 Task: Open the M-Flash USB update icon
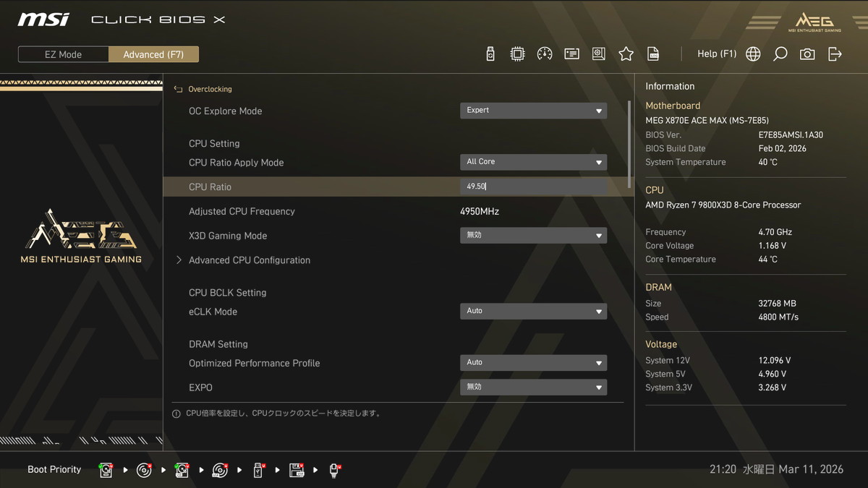click(x=490, y=54)
